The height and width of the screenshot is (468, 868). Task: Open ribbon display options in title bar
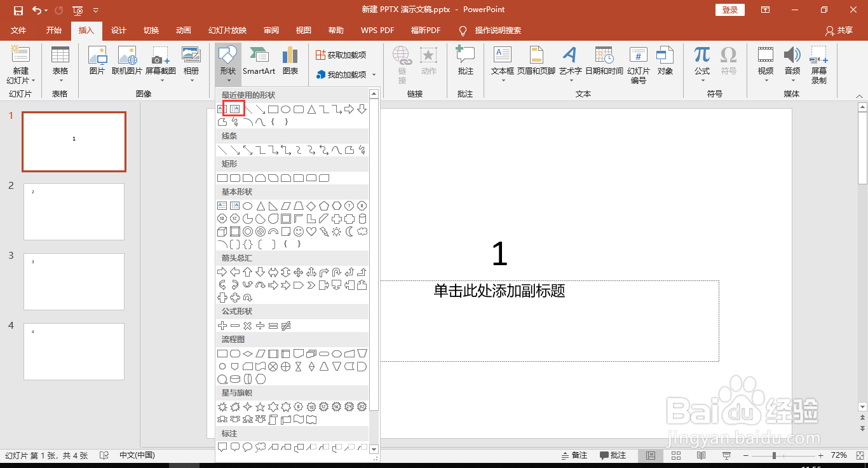[x=766, y=10]
